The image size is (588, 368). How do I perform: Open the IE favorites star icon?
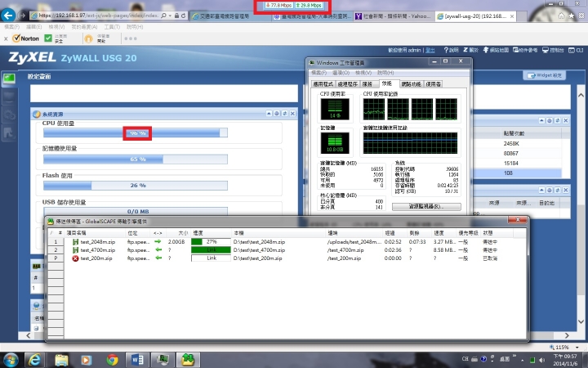click(x=572, y=16)
